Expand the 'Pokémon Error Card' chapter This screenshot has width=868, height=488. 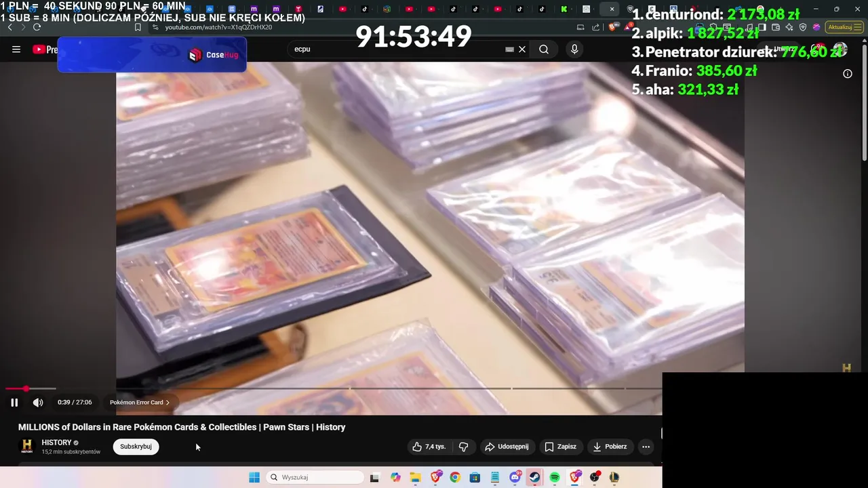(x=140, y=403)
